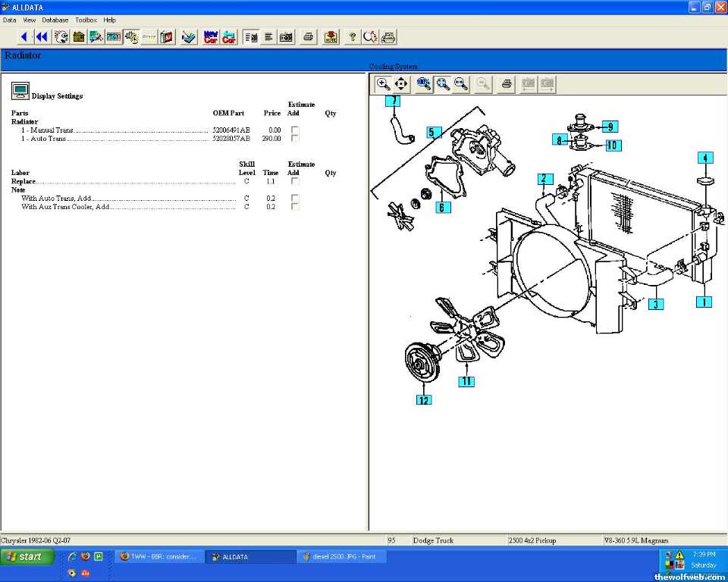
Task: Click the camera icon in main toolbar
Action: 286,36
